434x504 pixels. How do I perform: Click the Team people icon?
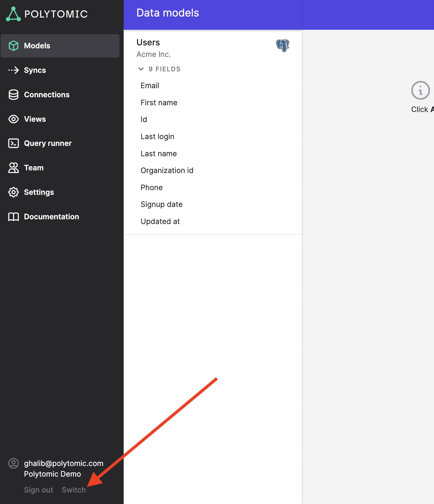tap(14, 168)
